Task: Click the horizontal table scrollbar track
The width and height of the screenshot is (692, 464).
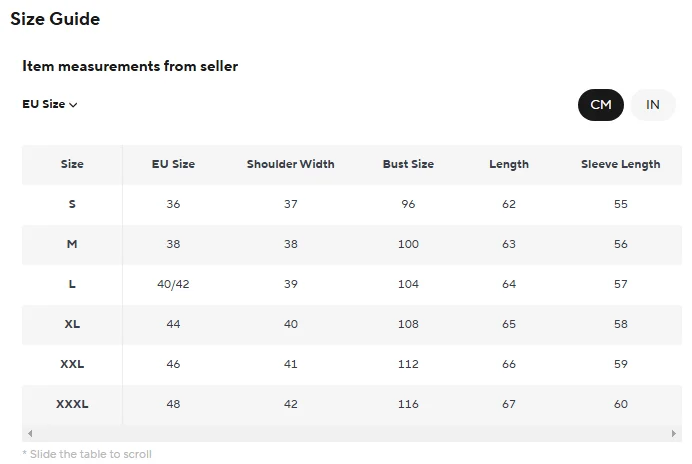Action: click(350, 434)
